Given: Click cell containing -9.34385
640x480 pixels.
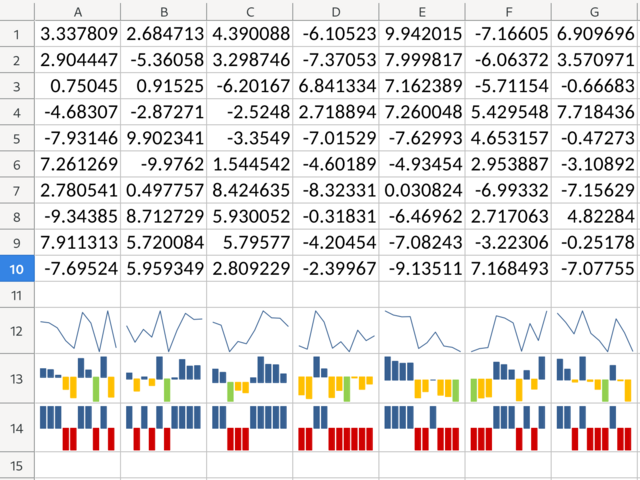Looking at the screenshot, I should [78, 217].
